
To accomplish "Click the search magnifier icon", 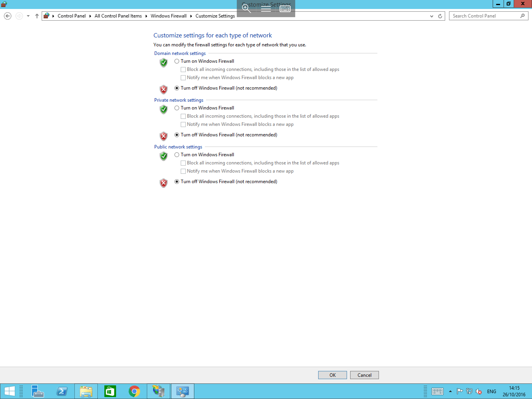I will pos(522,16).
